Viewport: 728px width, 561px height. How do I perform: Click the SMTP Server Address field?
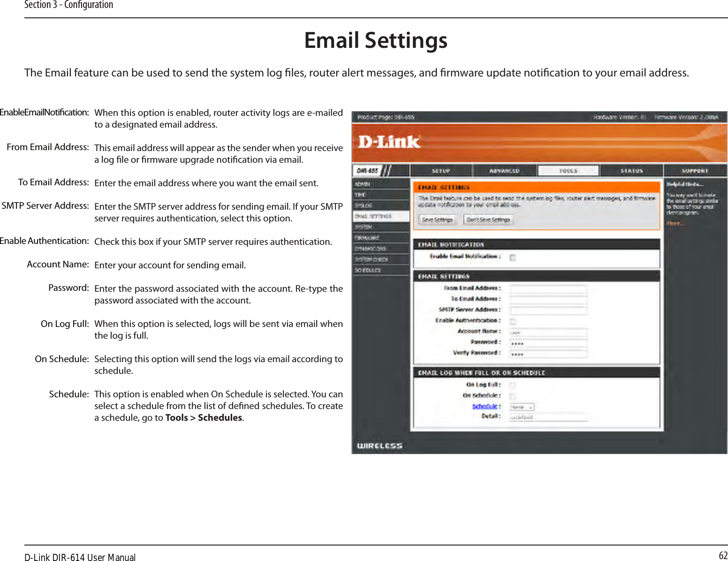548,311
